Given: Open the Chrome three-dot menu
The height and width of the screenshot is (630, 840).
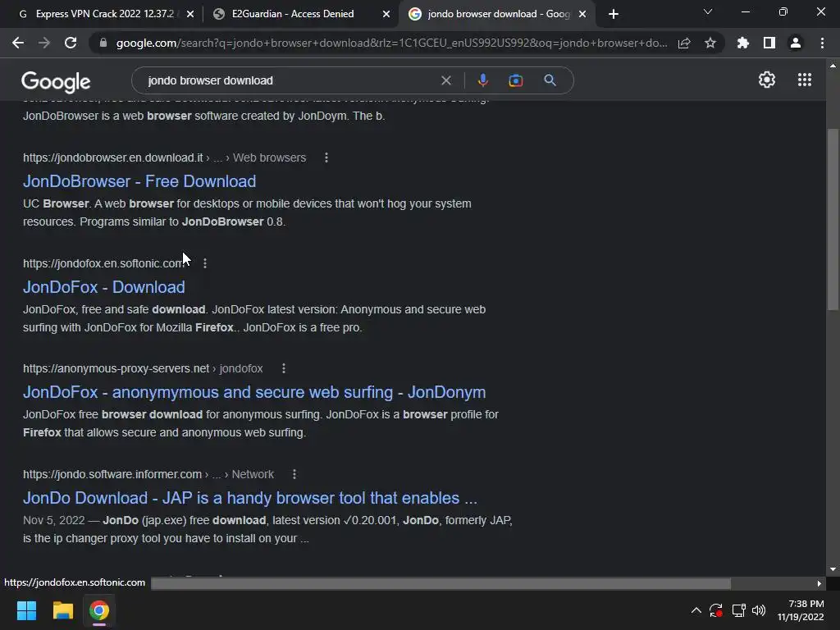Looking at the screenshot, I should [822, 43].
